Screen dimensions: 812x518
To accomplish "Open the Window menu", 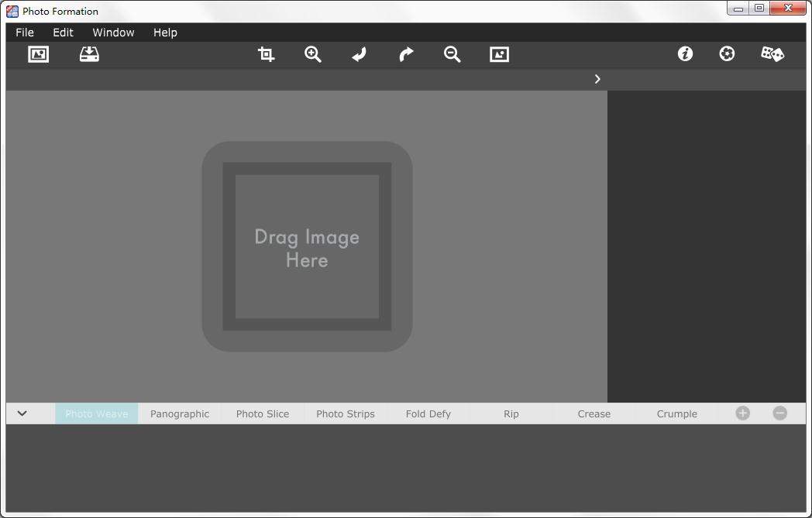I will [113, 33].
